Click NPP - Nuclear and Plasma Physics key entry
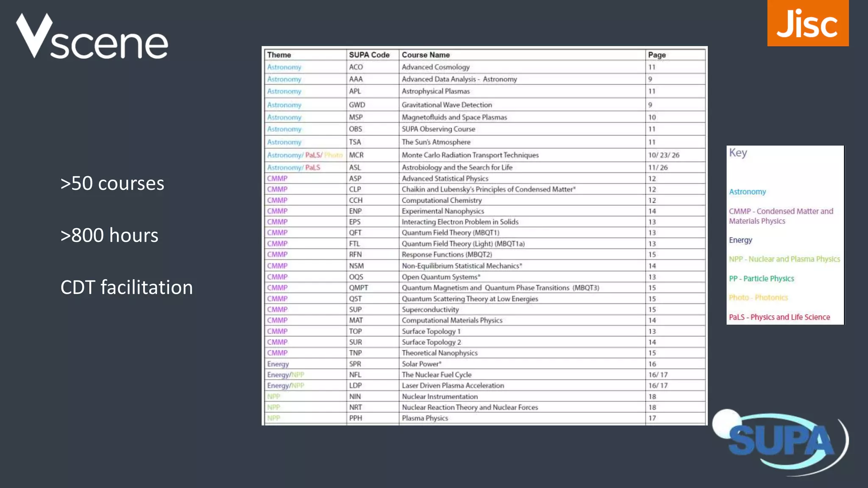Image resolution: width=868 pixels, height=488 pixels. (784, 259)
